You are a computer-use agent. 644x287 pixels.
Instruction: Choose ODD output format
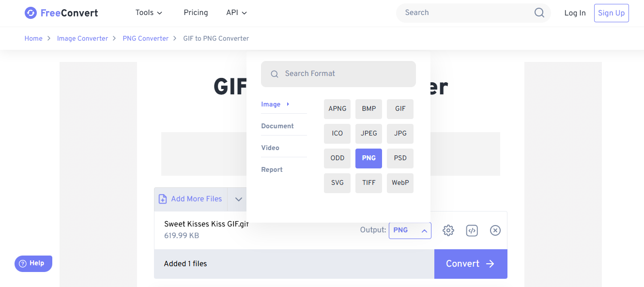pos(337,158)
